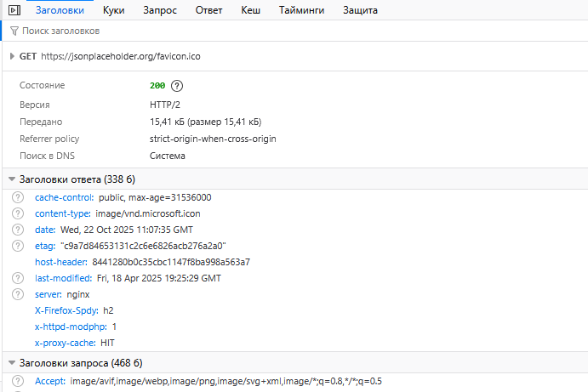The image size is (588, 392).
Task: Open help icon for cache-control header
Action: click(x=18, y=198)
